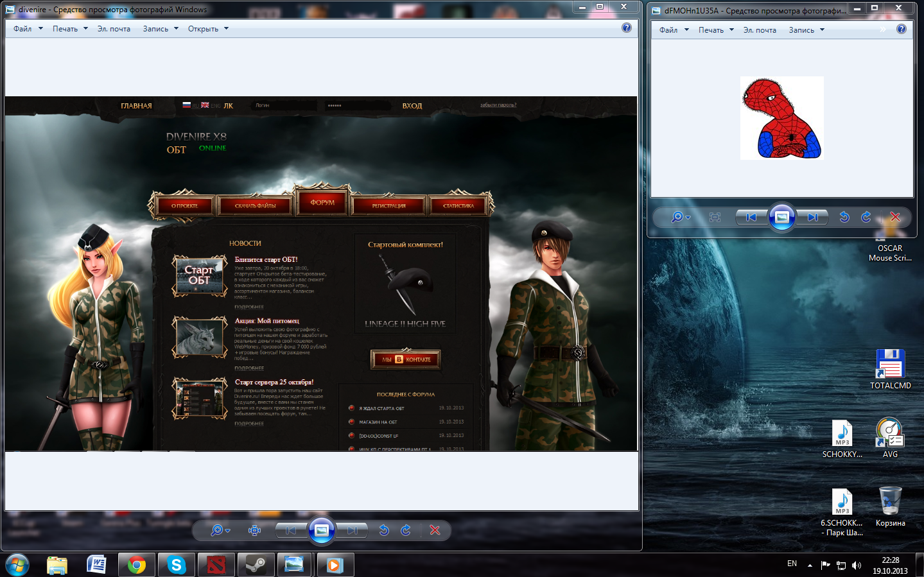The width and height of the screenshot is (924, 577).
Task: Show previous image in dFMOHn1U35A viewer
Action: 751,217
